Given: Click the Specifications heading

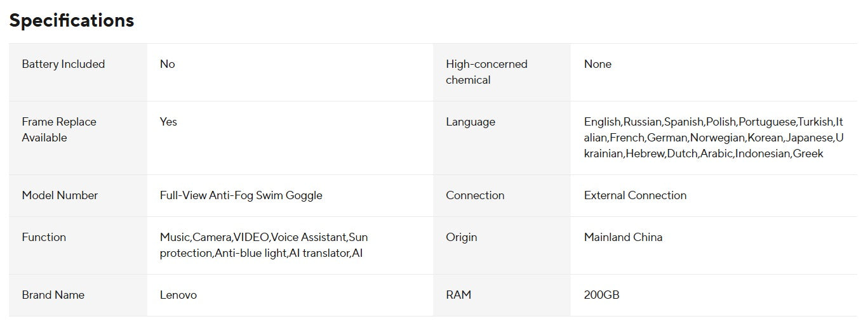Looking at the screenshot, I should point(71,20).
